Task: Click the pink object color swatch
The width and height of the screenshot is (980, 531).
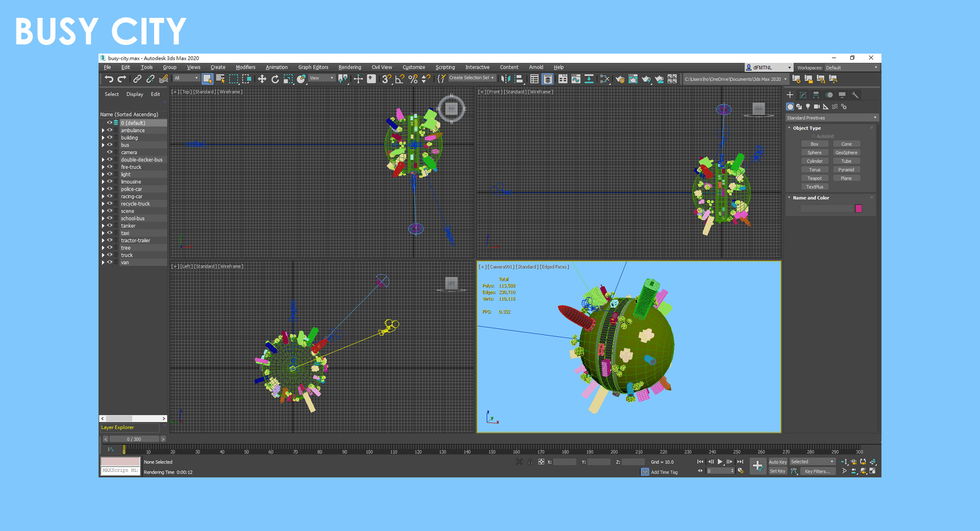Action: (859, 208)
